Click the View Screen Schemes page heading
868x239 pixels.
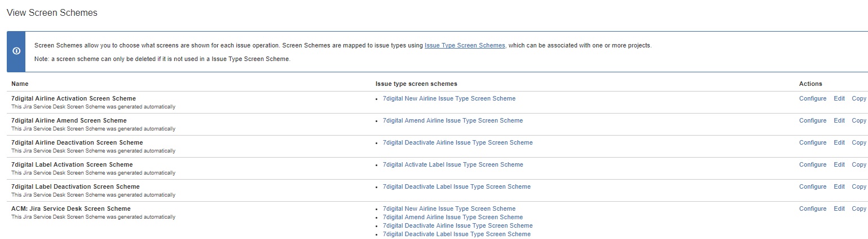pos(52,12)
